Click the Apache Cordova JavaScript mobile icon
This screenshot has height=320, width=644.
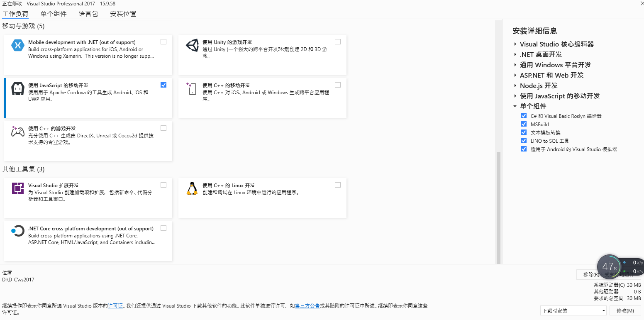[18, 88]
